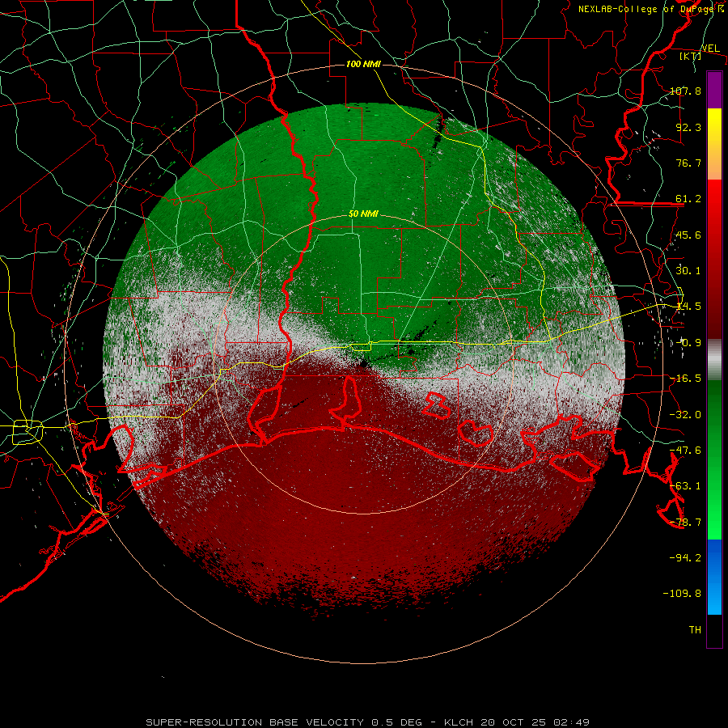Click the VEL legend title
Screen dimensions: 728x728
[x=710, y=49]
